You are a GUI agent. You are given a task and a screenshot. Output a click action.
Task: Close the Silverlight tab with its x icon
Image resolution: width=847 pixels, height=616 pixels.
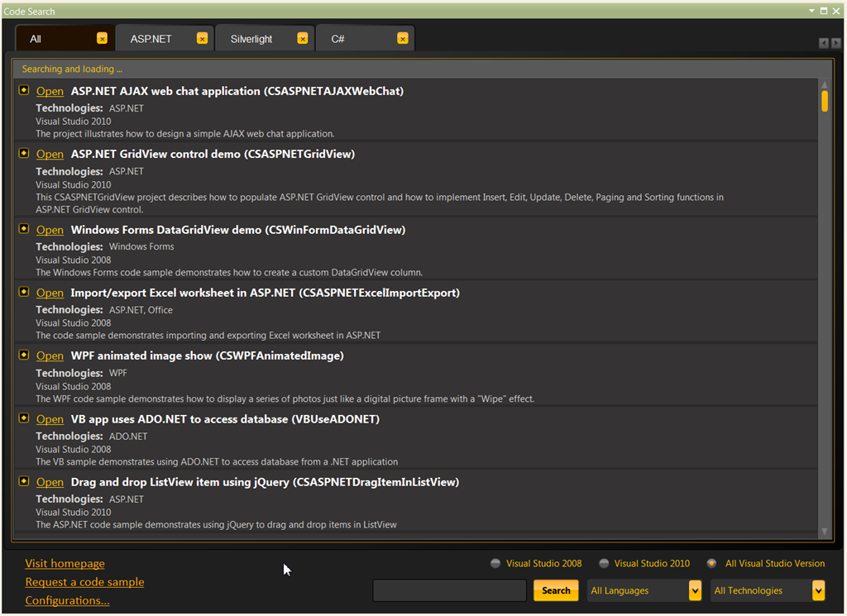point(303,38)
